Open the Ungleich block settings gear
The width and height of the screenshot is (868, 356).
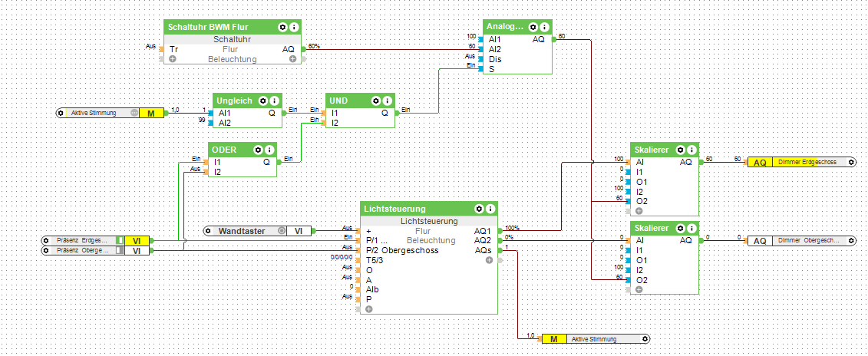coord(262,101)
